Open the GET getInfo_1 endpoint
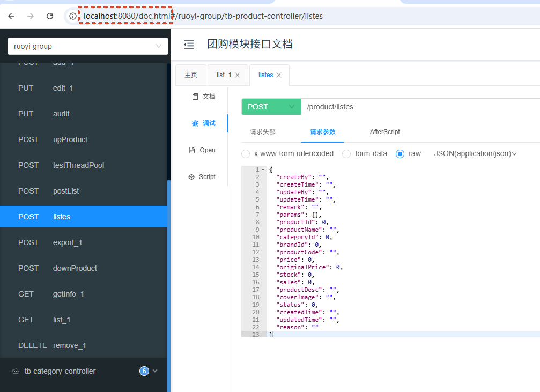 (x=84, y=294)
